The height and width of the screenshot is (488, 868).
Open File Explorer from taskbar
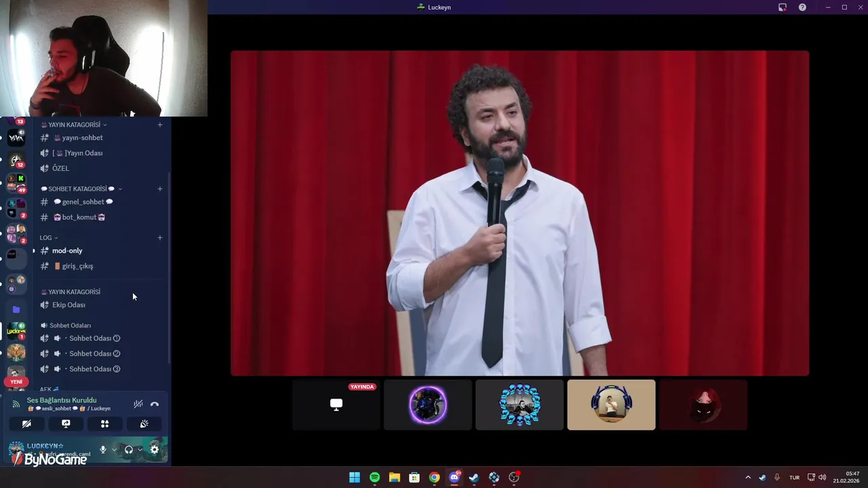click(394, 477)
